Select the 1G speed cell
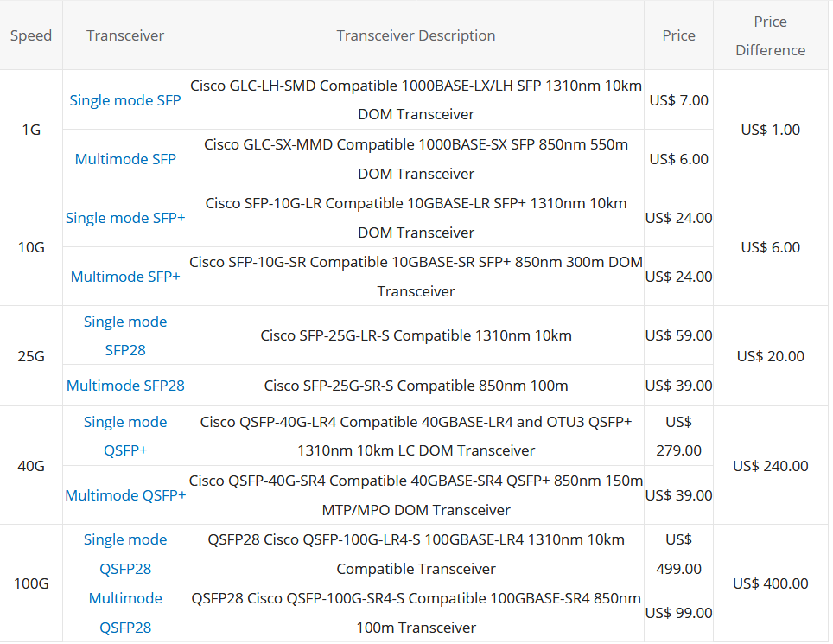Screen dimensions: 833x644 31,130
